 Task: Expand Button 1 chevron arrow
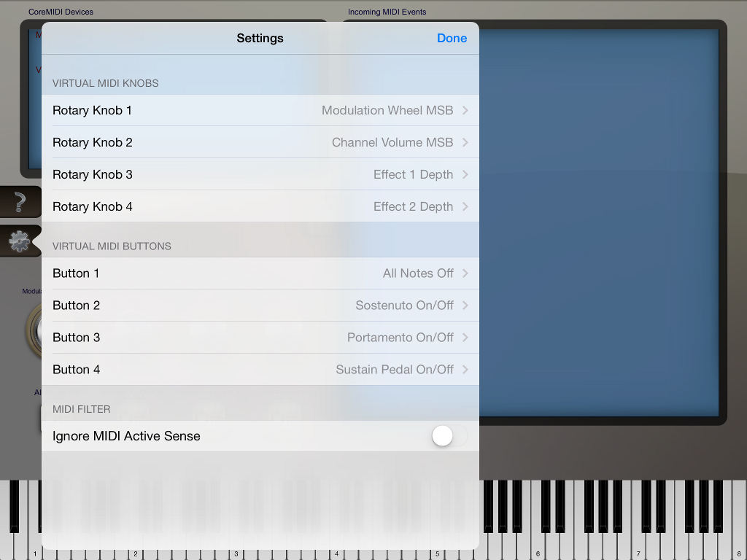(x=465, y=273)
